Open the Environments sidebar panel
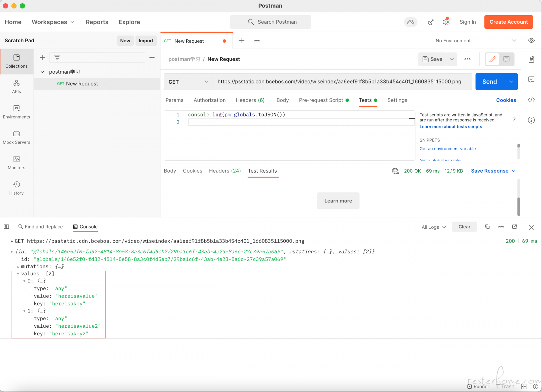The image size is (542, 392). (16, 112)
